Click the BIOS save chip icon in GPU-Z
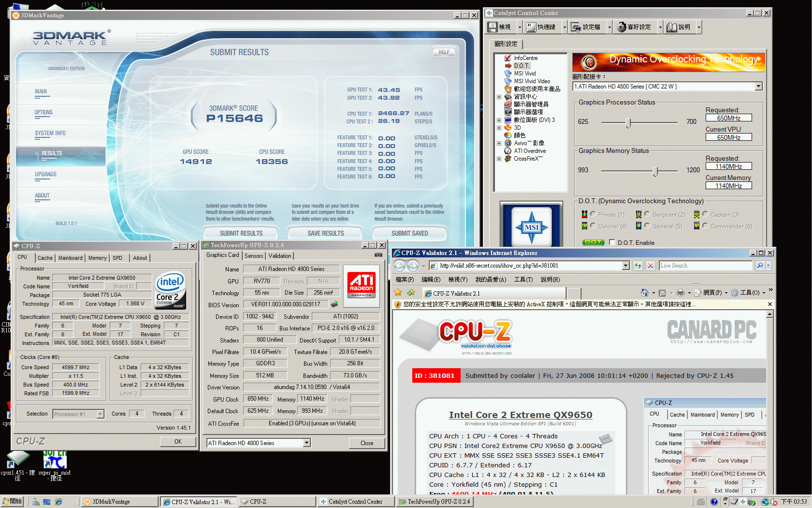The height and width of the screenshot is (508, 812). click(x=334, y=304)
